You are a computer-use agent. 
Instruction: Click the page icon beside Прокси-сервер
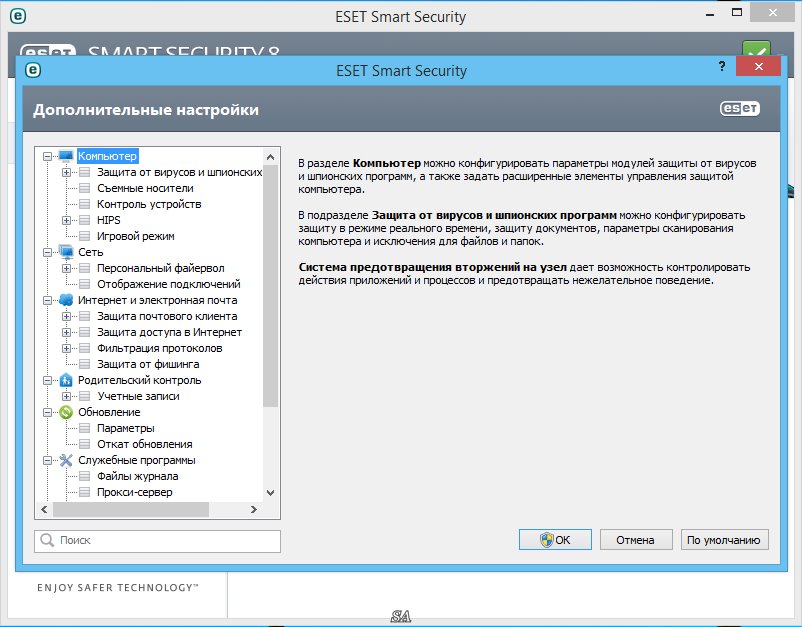(85, 492)
